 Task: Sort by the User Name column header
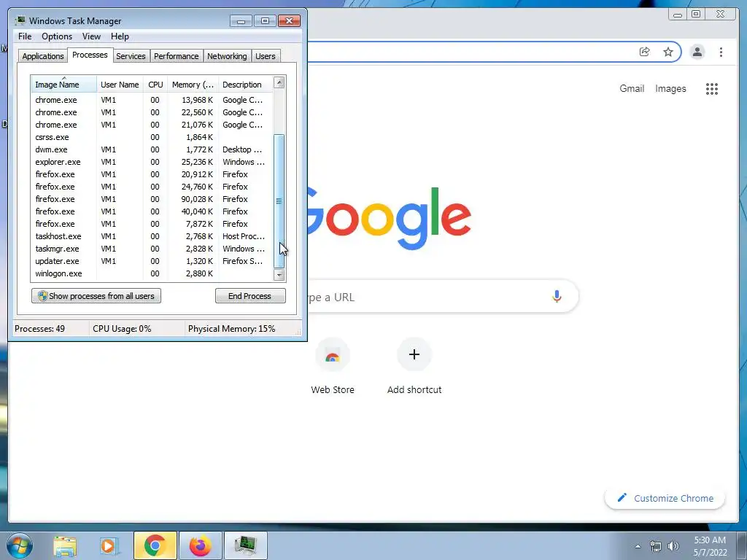click(x=120, y=85)
